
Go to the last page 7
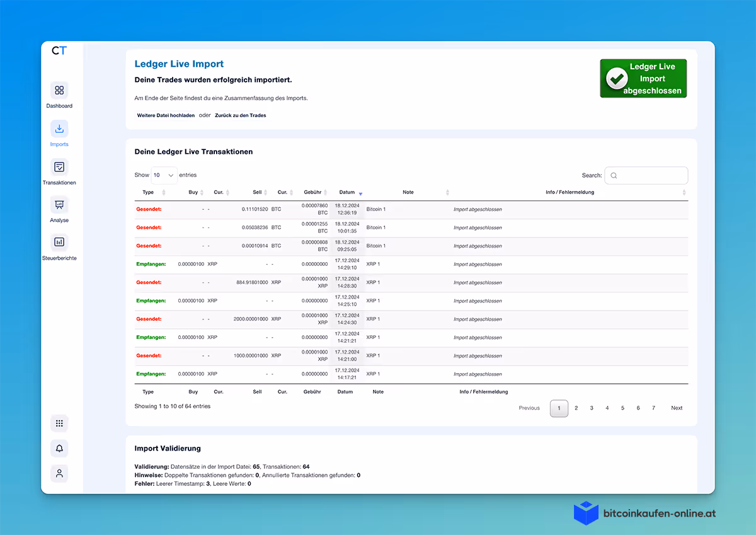653,408
